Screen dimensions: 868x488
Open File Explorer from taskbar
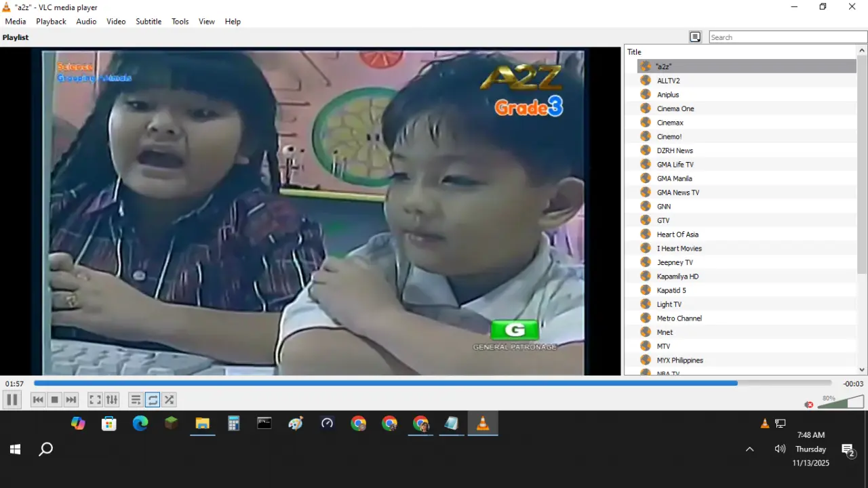click(202, 424)
